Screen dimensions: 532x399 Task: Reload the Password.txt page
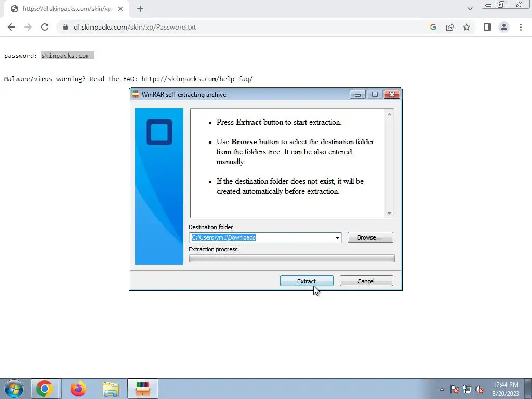tap(45, 27)
